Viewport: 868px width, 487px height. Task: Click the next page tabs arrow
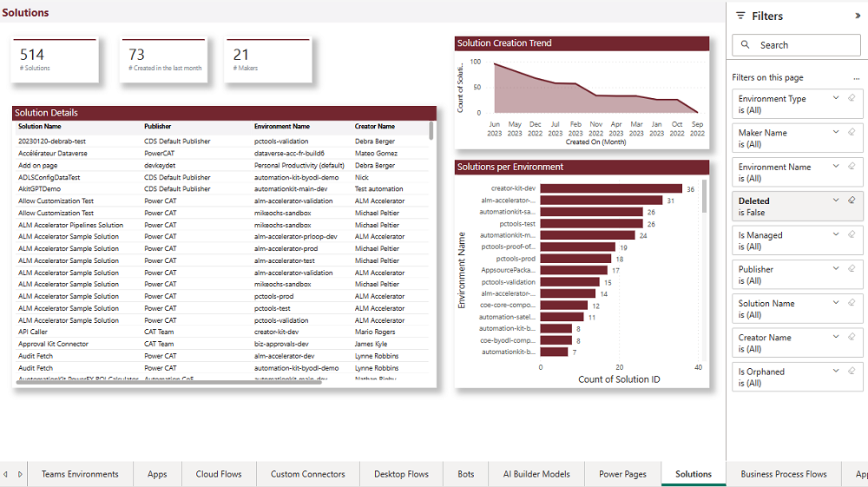[x=20, y=474]
